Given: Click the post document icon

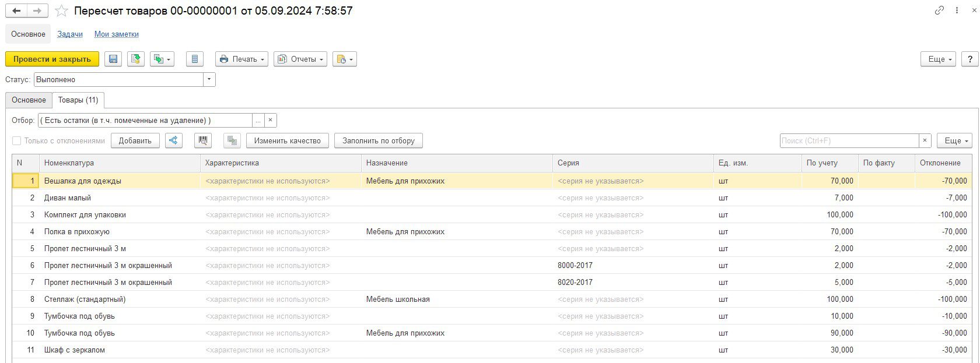Looking at the screenshot, I should point(136,59).
